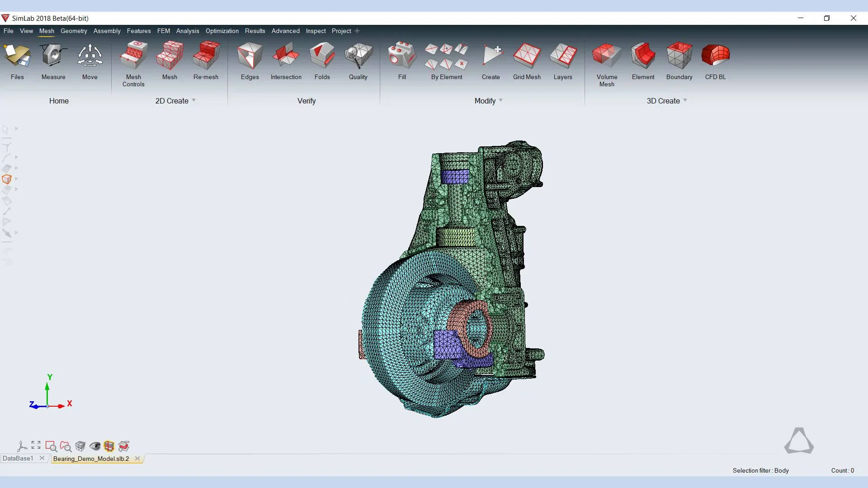Toggle the body selection filter cube
This screenshot has height=488, width=868.
pos(7,179)
